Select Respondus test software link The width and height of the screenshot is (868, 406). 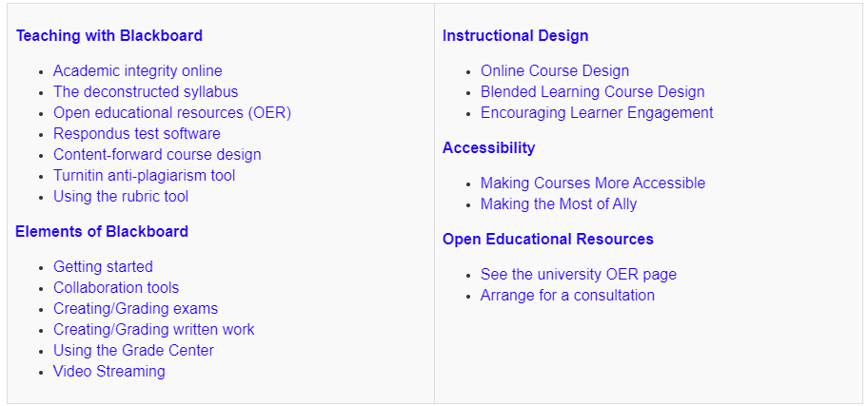pyautogui.click(x=137, y=133)
